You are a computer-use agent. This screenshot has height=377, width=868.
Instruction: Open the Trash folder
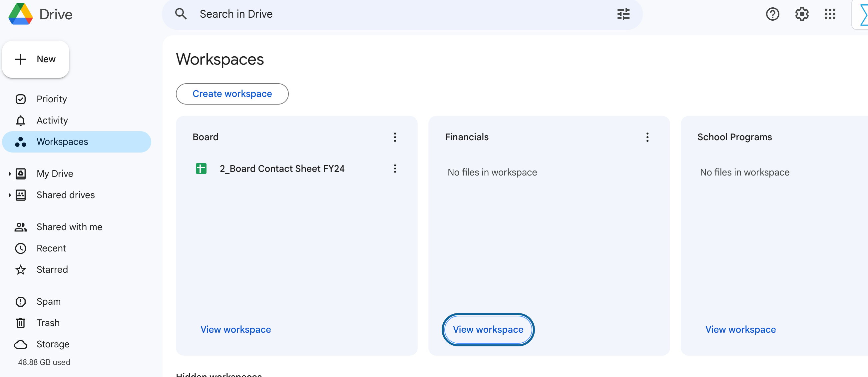pyautogui.click(x=48, y=323)
